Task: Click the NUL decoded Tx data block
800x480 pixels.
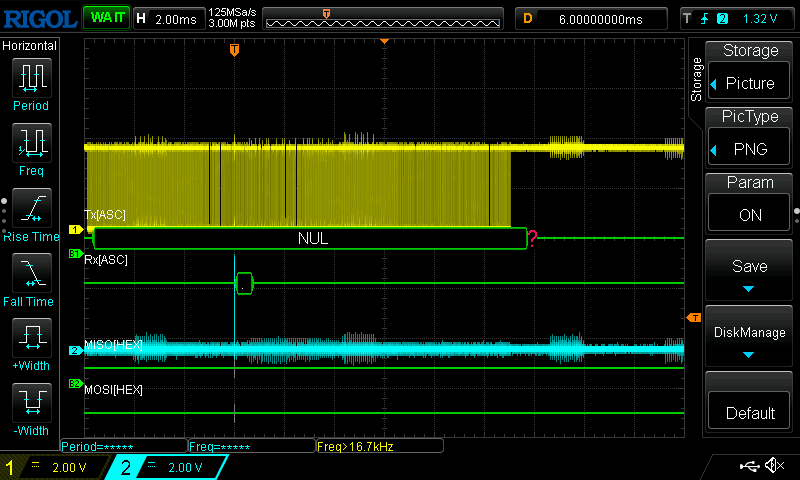Action: (x=311, y=239)
